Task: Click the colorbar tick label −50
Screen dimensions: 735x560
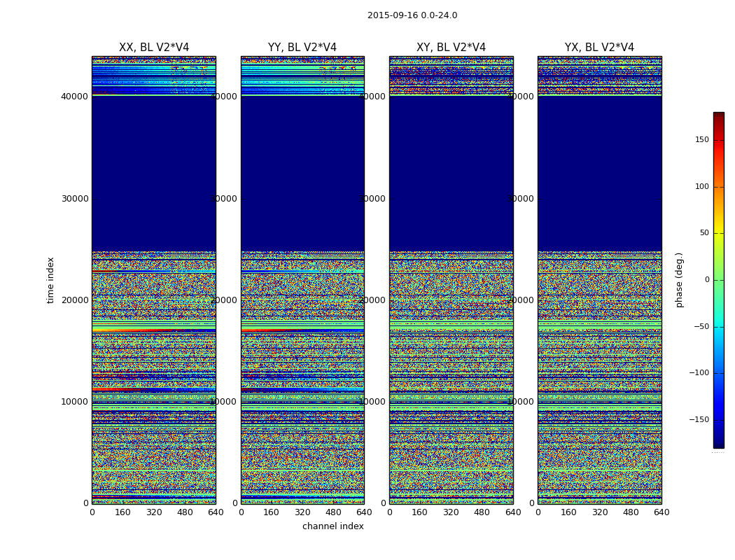Action: [x=701, y=326]
